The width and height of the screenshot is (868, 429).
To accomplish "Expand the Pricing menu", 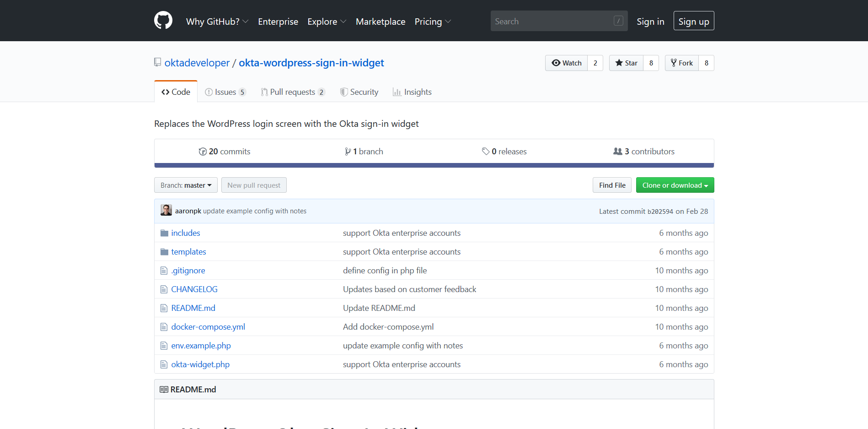I will coord(433,22).
